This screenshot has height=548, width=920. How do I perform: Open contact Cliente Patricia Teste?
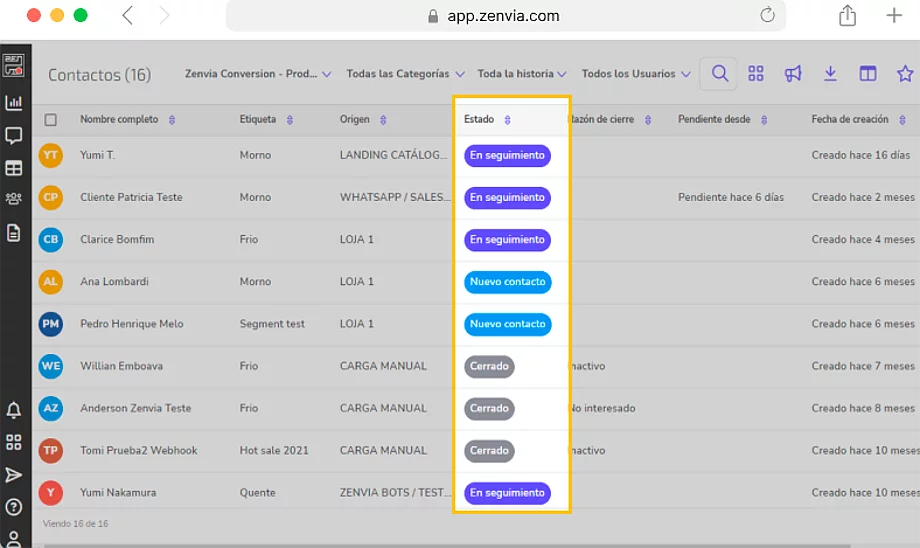[x=131, y=197]
